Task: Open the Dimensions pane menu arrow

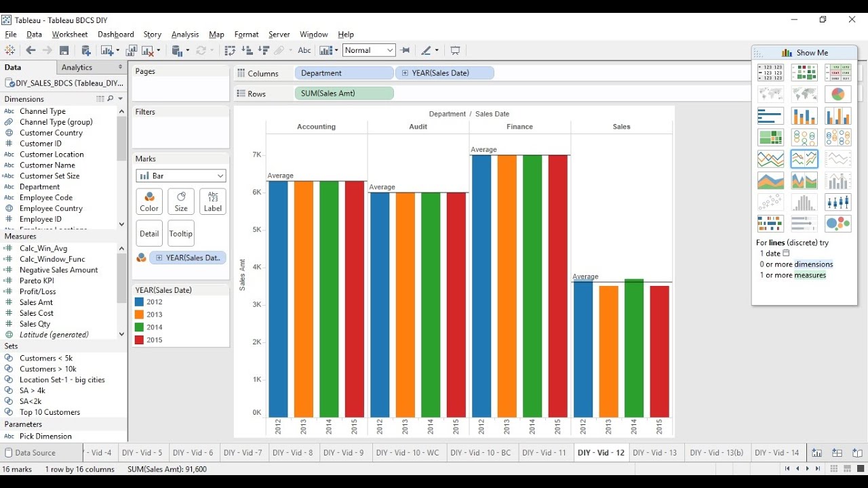Action: click(x=121, y=99)
